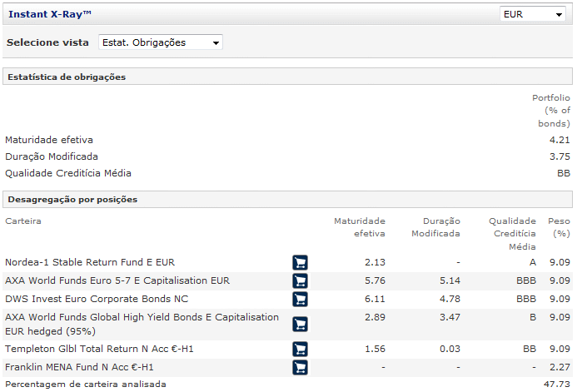Click the Instant X-Ray title
The width and height of the screenshot is (577, 392).
[50, 14]
